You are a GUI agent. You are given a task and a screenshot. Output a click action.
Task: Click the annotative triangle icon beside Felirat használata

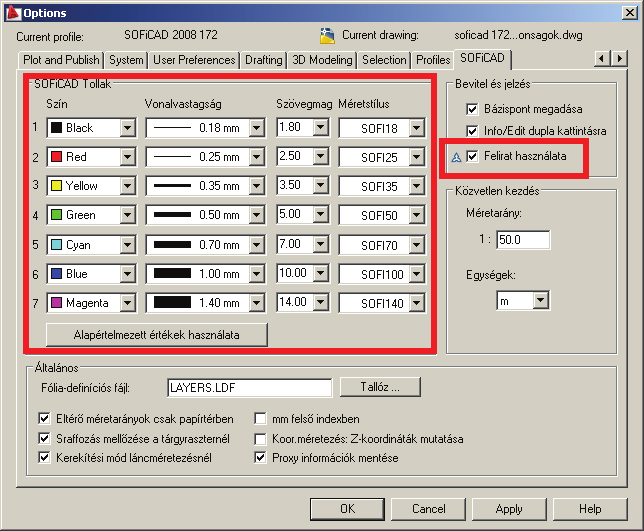(456, 157)
